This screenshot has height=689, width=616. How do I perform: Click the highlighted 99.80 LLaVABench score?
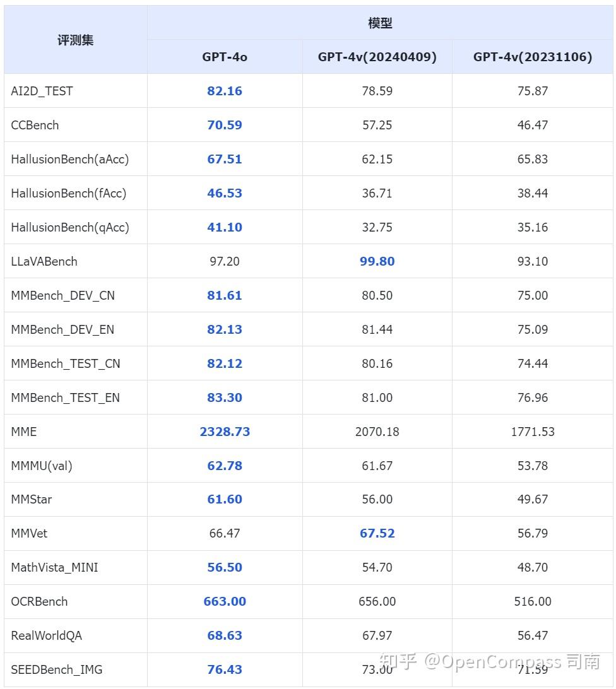[x=377, y=261]
